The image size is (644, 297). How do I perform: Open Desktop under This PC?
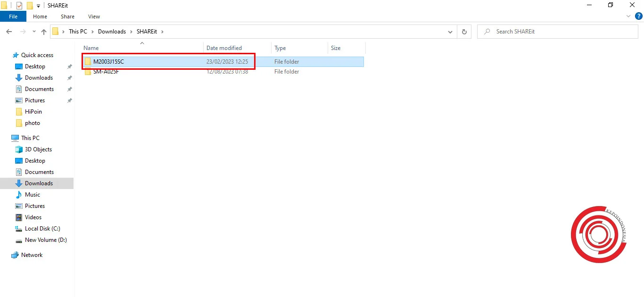point(35,161)
